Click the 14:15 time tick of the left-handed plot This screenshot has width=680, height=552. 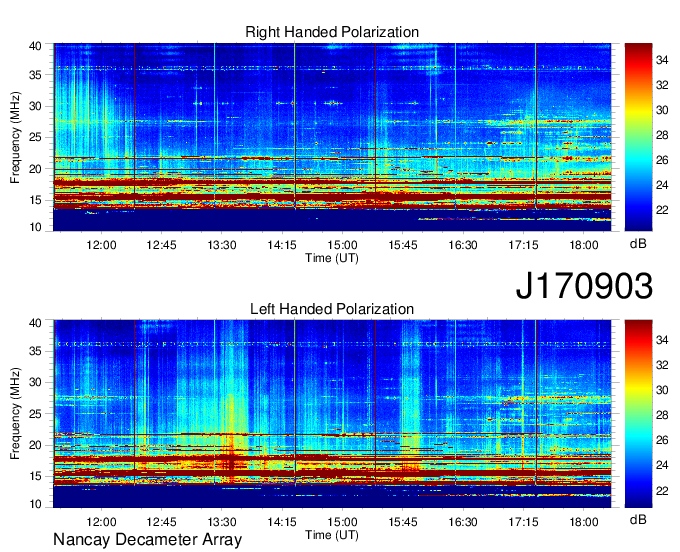click(x=282, y=522)
